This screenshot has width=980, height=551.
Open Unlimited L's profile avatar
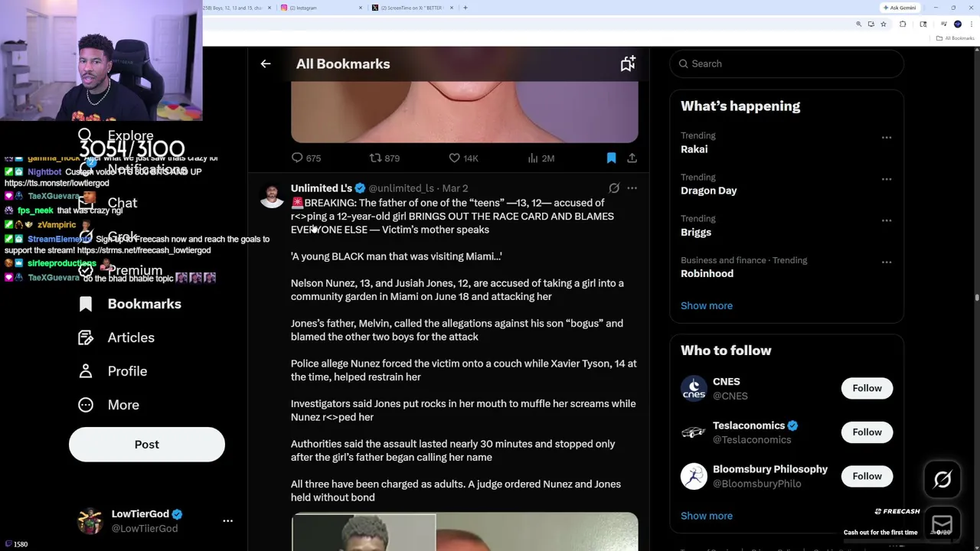click(x=272, y=196)
